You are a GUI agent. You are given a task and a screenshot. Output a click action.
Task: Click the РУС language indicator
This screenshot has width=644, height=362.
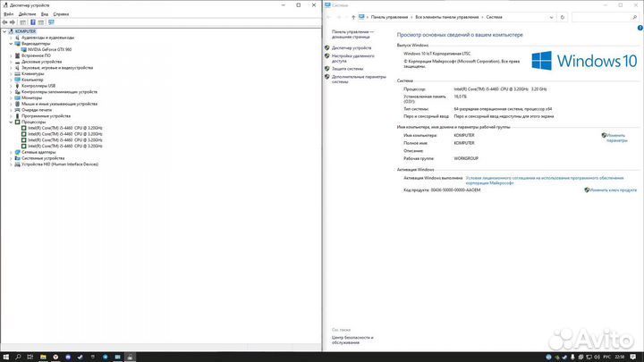pos(607,357)
